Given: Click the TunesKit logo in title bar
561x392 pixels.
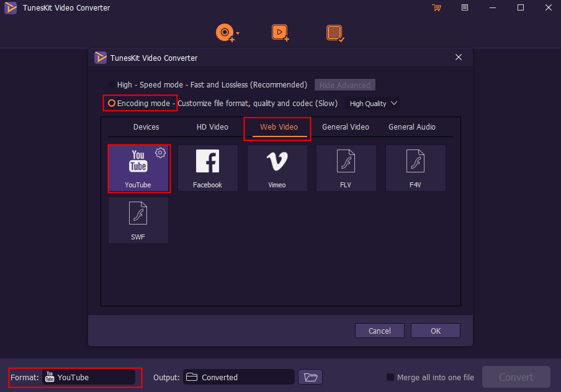Looking at the screenshot, I should (11, 8).
